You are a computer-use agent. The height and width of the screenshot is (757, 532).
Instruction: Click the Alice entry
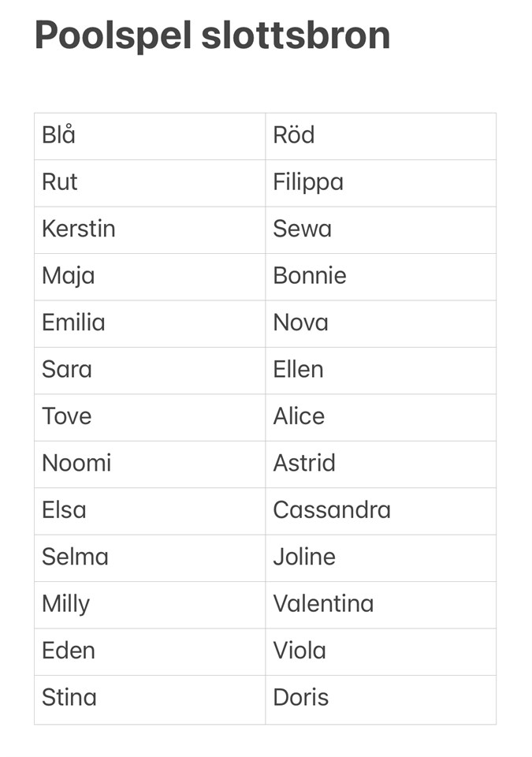(x=299, y=416)
